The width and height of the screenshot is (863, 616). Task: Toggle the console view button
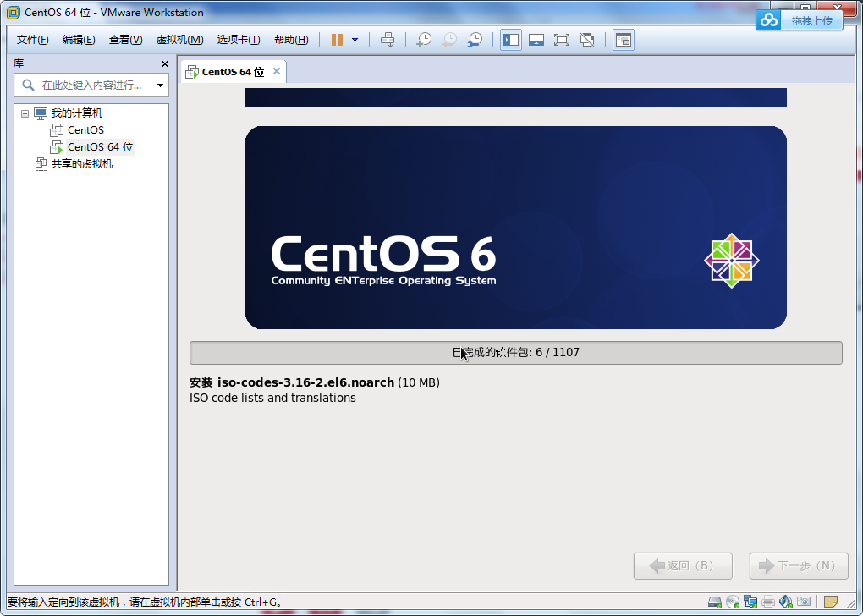coord(623,40)
